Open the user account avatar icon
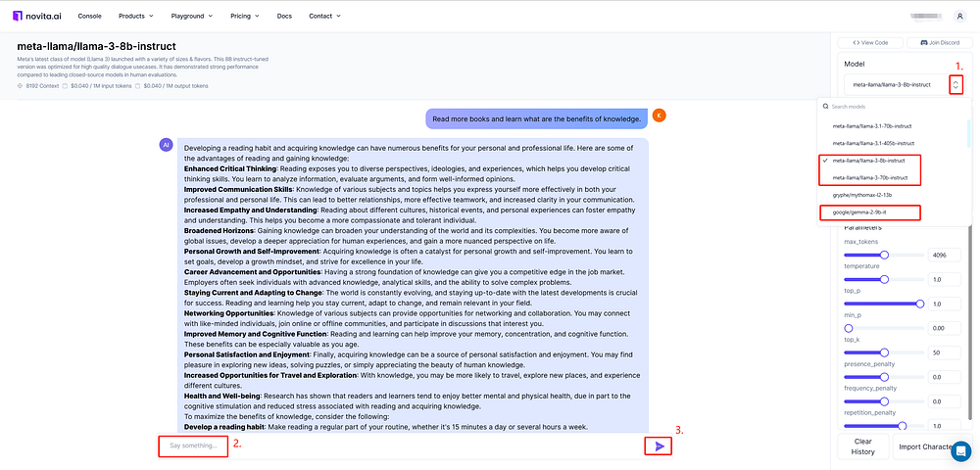The image size is (980, 470). pyautogui.click(x=959, y=17)
